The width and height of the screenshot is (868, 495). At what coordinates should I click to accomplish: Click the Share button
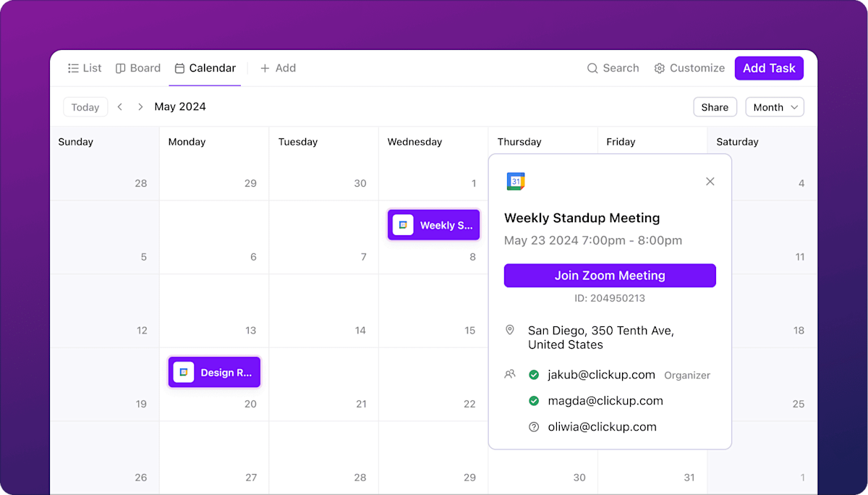715,106
